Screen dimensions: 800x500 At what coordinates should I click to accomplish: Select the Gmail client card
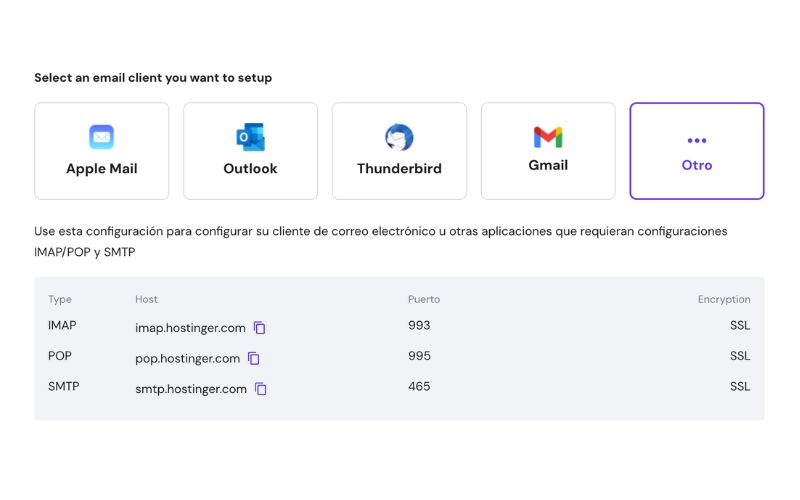(x=548, y=151)
